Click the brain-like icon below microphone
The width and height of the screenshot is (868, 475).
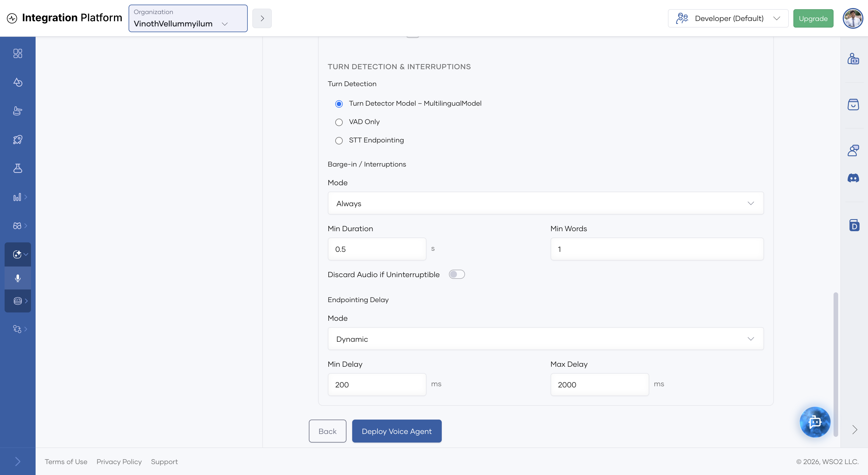(x=18, y=301)
